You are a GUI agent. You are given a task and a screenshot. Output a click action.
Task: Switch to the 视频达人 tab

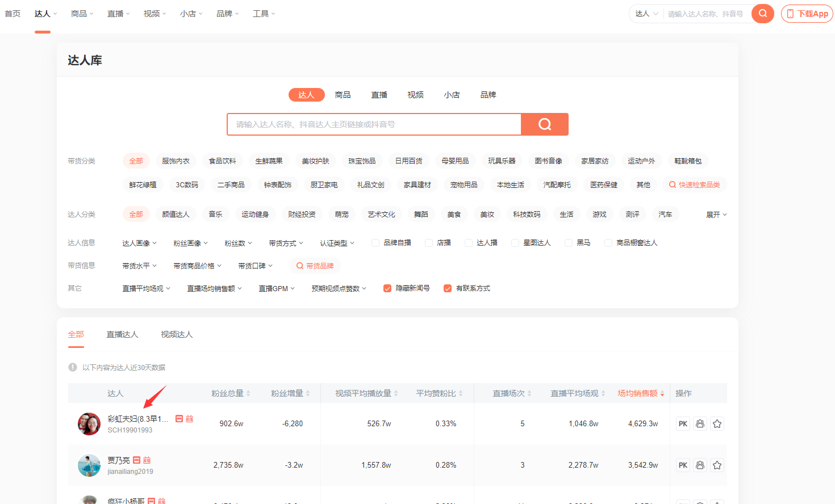click(177, 334)
